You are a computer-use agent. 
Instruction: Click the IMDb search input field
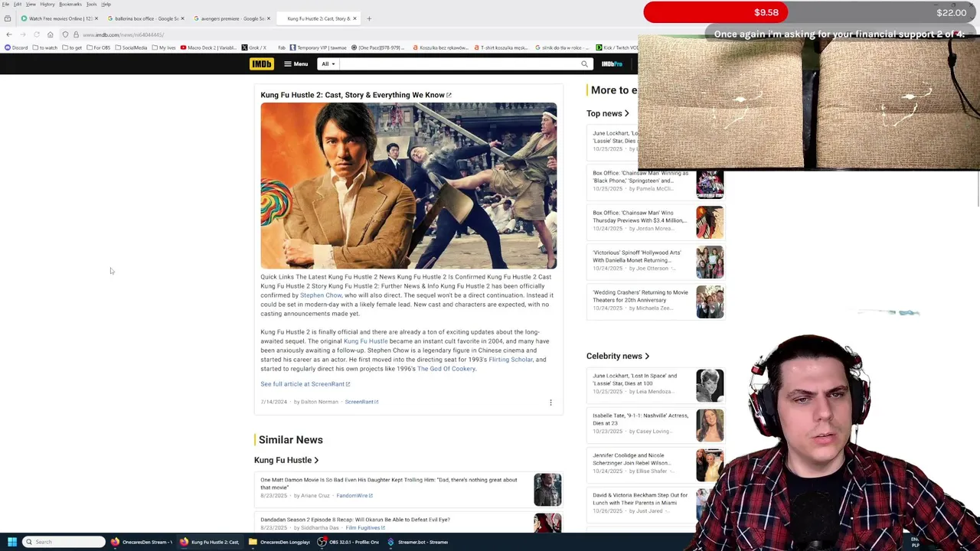click(459, 64)
